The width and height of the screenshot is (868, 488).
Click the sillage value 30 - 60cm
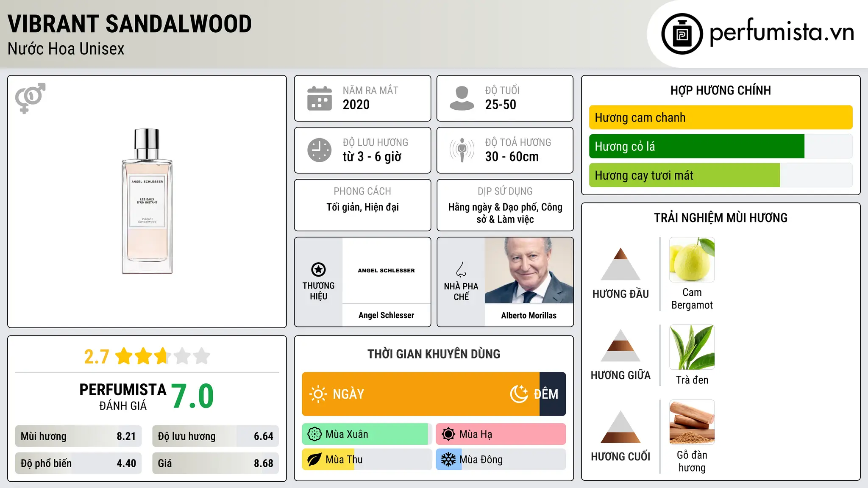click(512, 157)
